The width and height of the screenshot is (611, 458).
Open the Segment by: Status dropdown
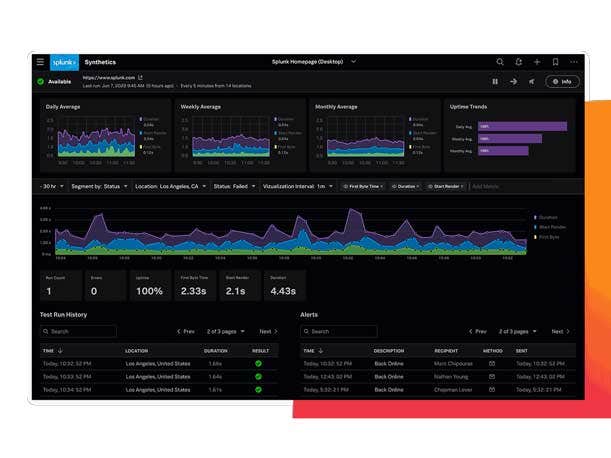pos(100,186)
